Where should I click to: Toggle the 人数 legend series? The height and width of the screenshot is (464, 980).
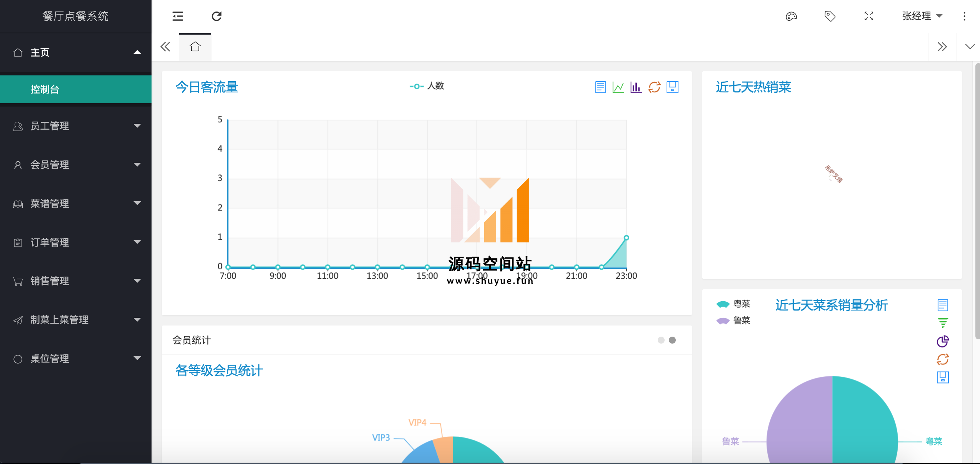pos(427,86)
